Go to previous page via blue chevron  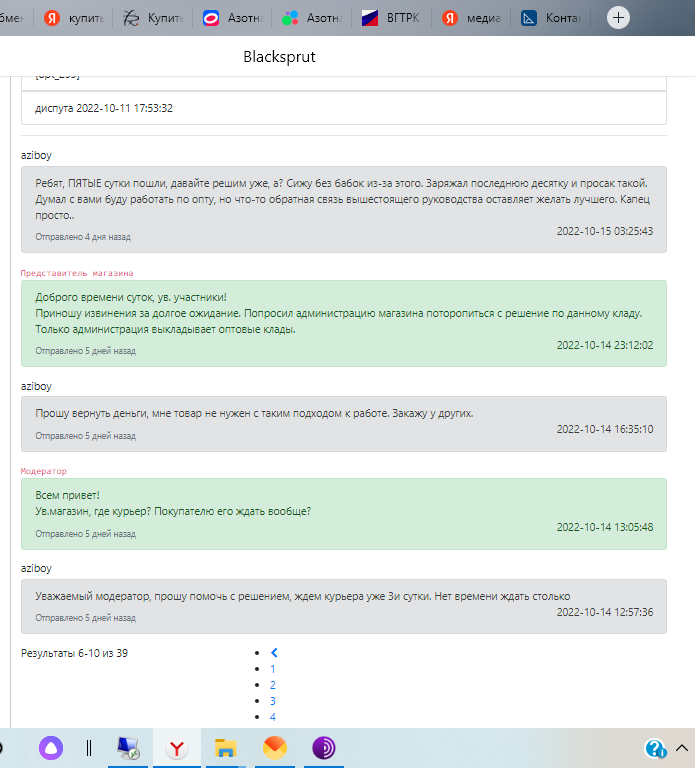point(274,652)
